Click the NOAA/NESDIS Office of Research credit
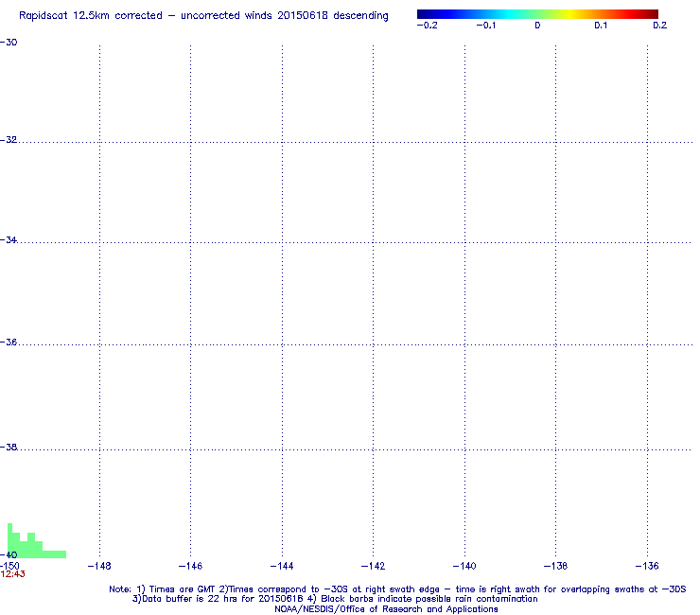Image resolution: width=700 pixels, height=615 pixels. [x=386, y=609]
